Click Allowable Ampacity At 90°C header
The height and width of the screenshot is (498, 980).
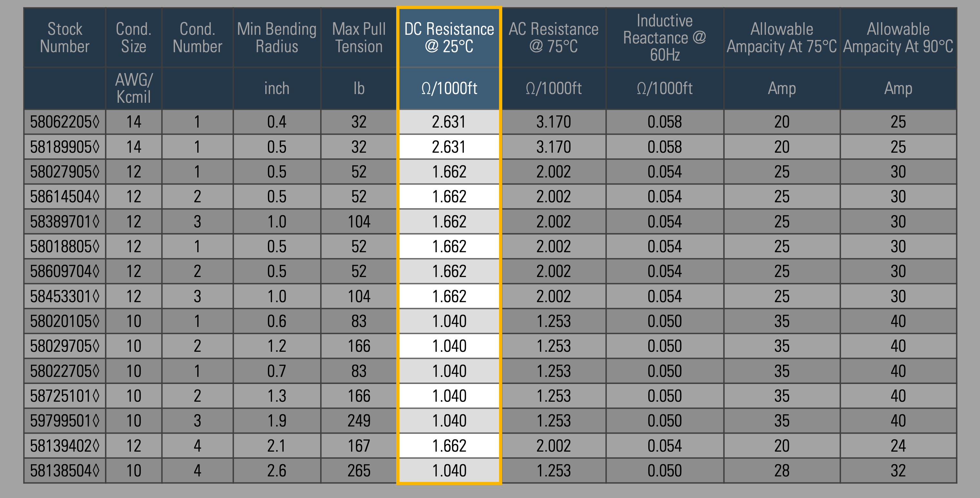[898, 38]
